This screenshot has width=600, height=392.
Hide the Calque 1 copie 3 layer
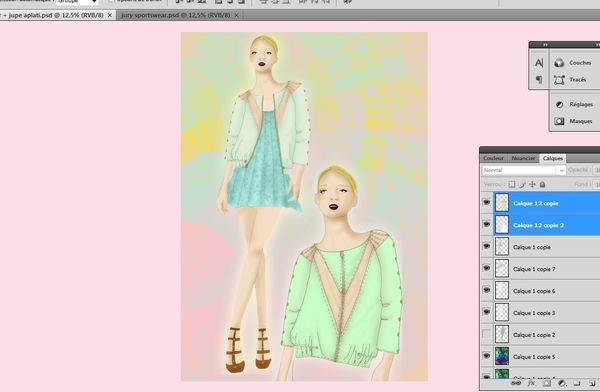point(486,312)
